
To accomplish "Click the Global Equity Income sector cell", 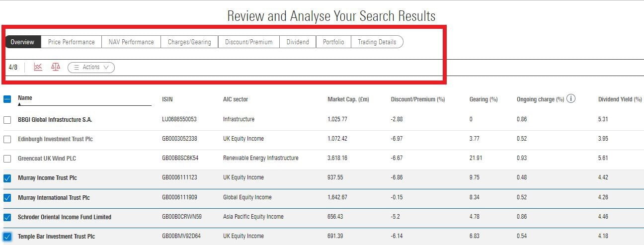I will (x=247, y=197).
